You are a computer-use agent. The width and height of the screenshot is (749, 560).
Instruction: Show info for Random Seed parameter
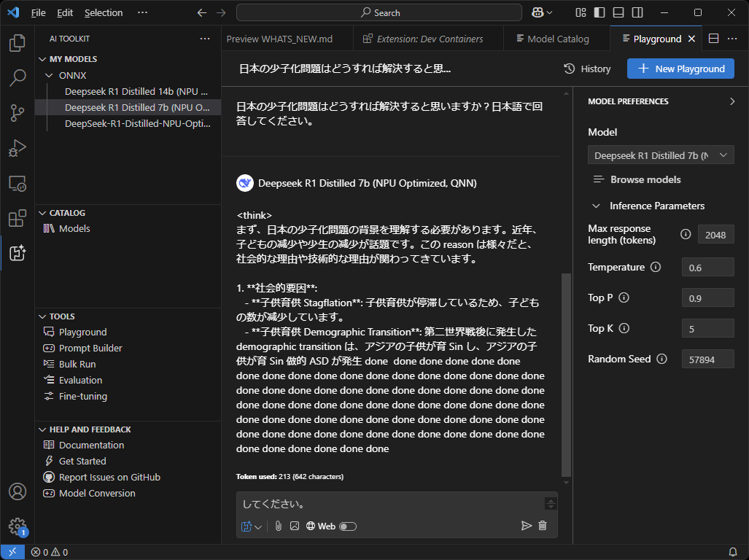(661, 359)
